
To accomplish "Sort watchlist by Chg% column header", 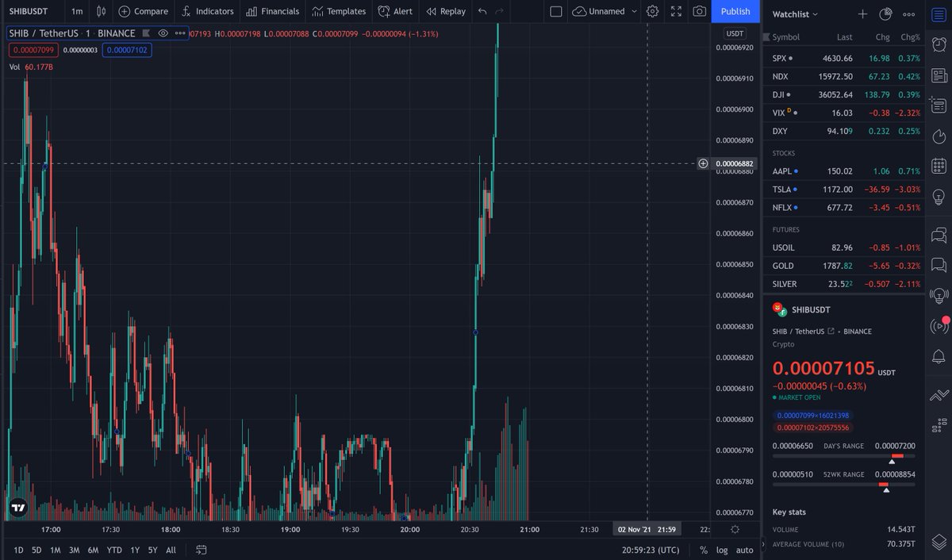I will point(910,37).
